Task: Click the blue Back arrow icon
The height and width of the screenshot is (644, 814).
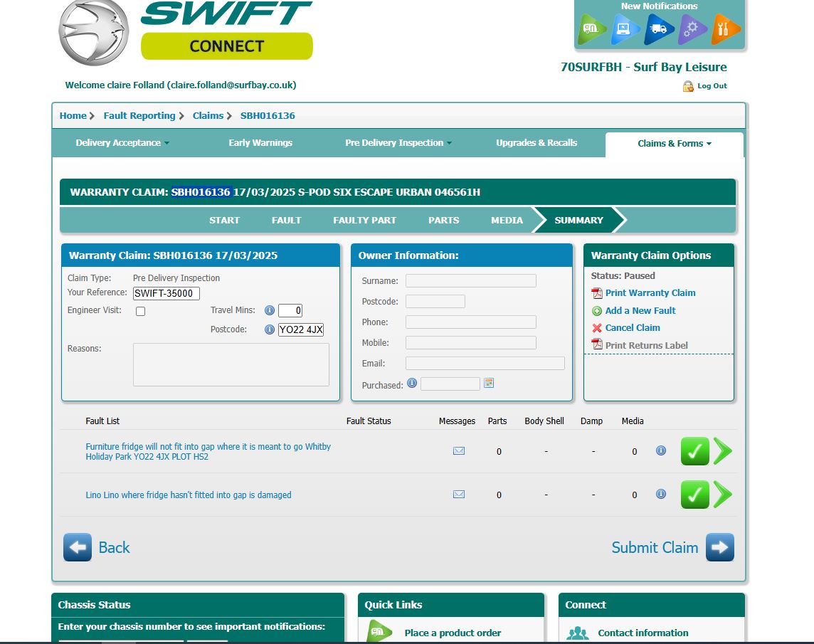Action: (x=78, y=547)
